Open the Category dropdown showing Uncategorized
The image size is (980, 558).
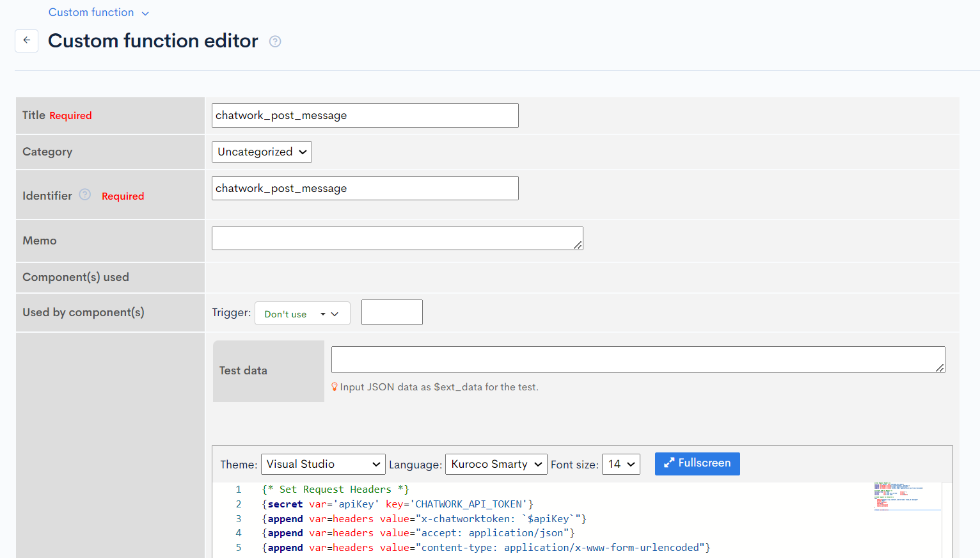pyautogui.click(x=261, y=152)
